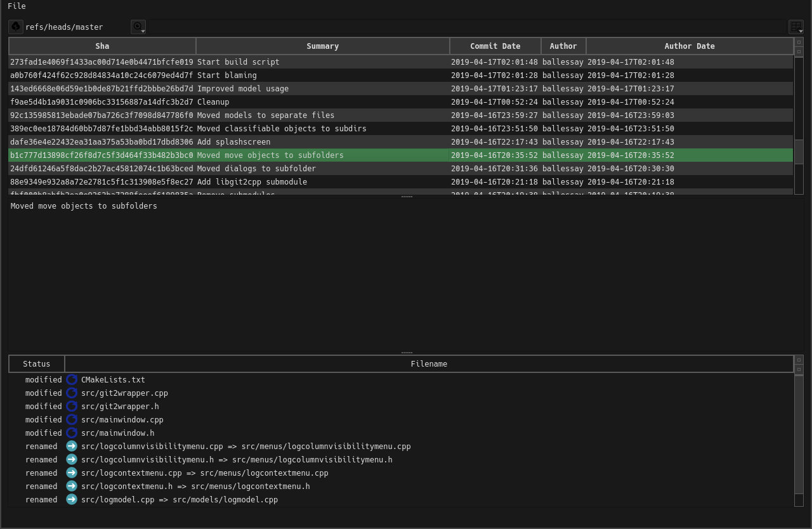
Task: Select the 'Improved model usage' commit
Action: click(x=401, y=89)
